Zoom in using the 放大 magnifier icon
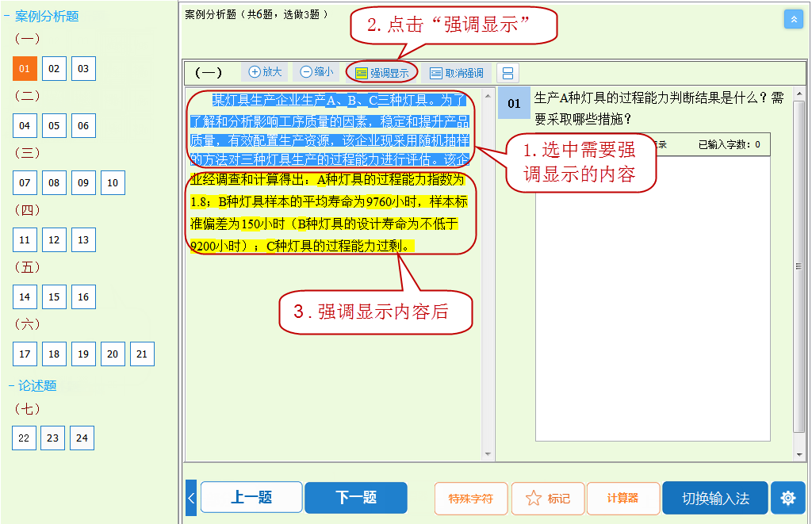 [x=265, y=71]
